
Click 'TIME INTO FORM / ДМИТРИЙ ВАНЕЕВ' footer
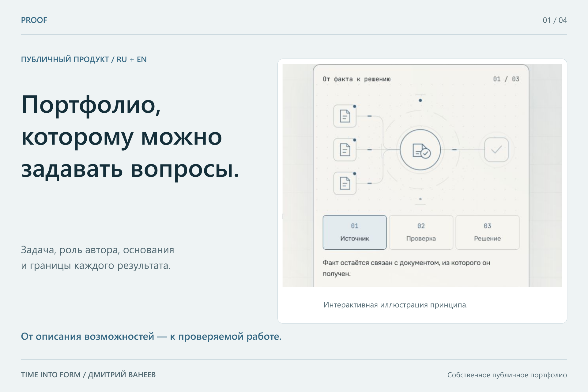88,375
